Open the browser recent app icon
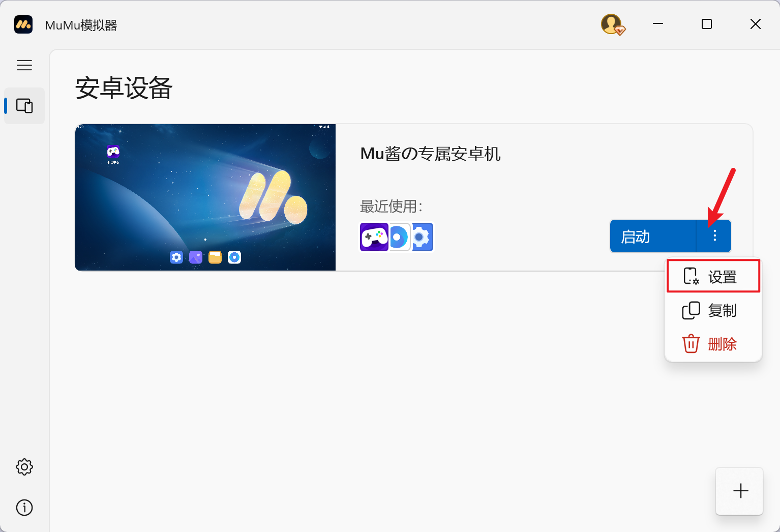 (x=399, y=237)
